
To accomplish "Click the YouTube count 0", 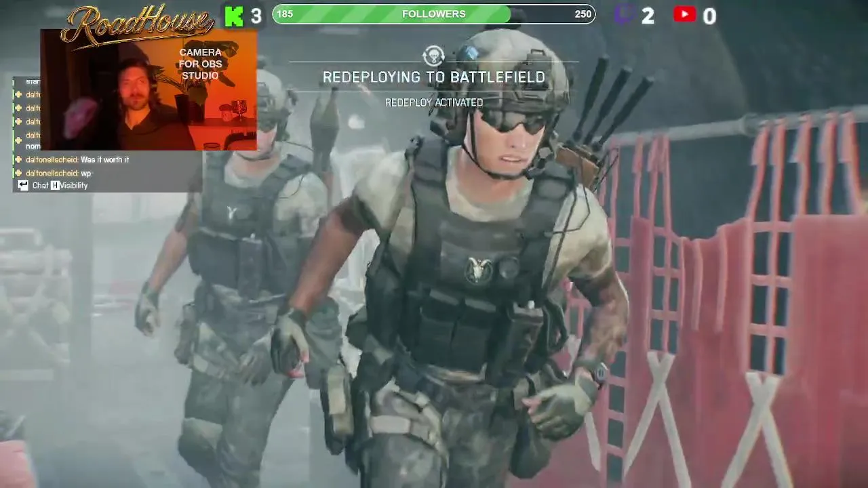I will tap(709, 16).
